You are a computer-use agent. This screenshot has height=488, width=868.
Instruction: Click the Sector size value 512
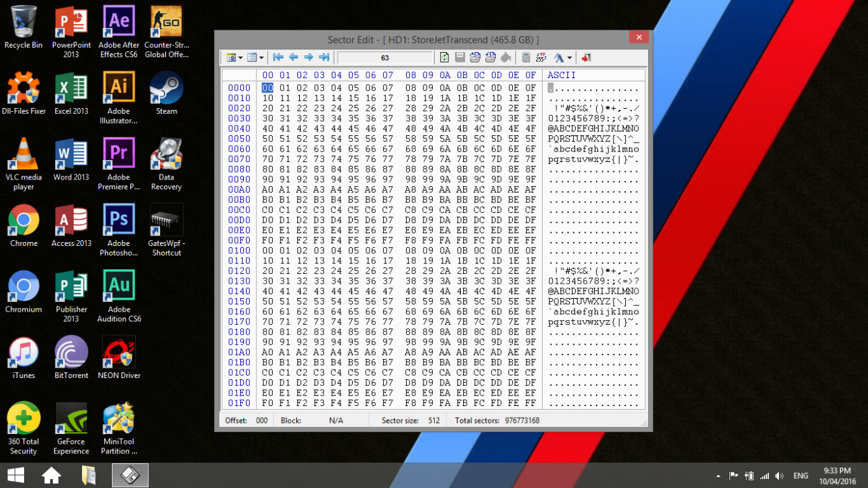pos(434,420)
